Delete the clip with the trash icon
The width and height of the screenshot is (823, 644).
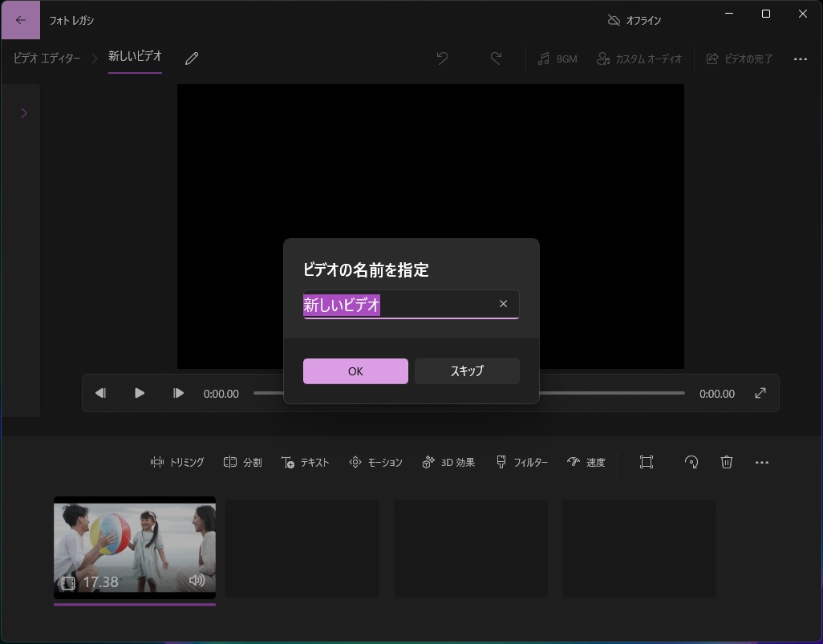[x=727, y=462]
